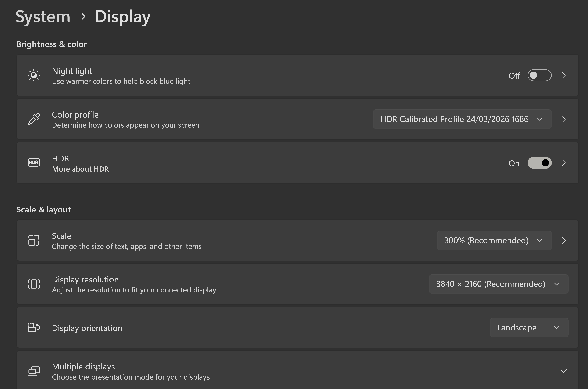The image size is (588, 389).
Task: Click the HDR badge icon
Action: pos(34,163)
